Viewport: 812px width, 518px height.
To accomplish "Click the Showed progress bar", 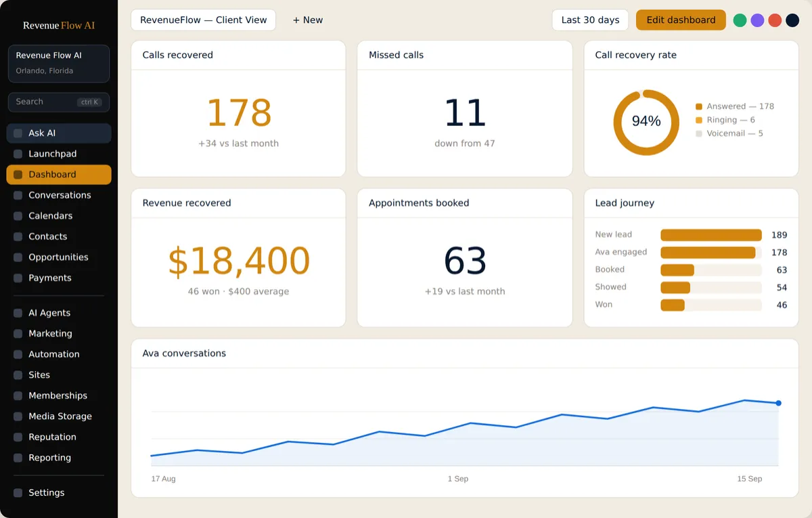I will click(711, 288).
